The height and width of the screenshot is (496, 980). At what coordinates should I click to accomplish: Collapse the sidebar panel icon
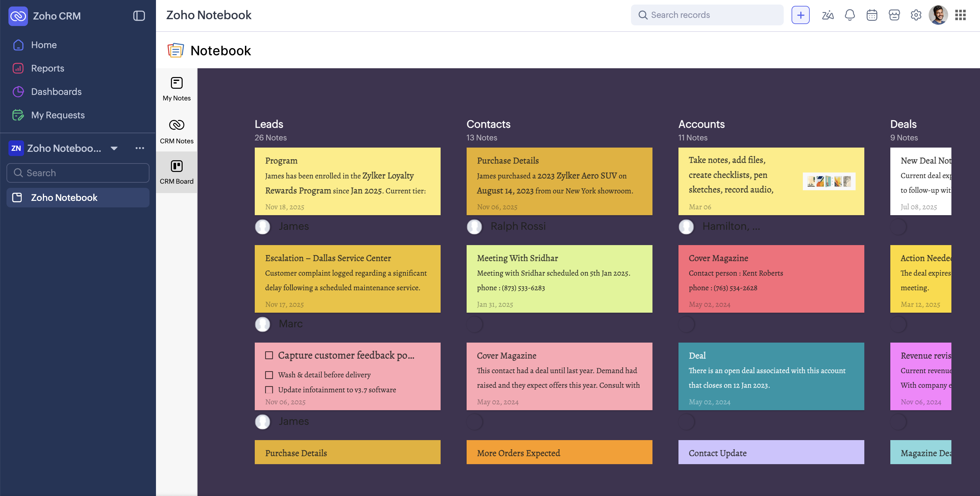pos(139,16)
